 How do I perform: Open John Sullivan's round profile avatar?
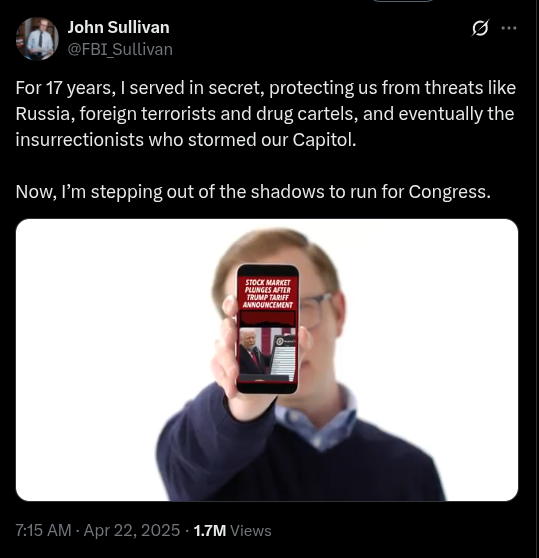37,38
